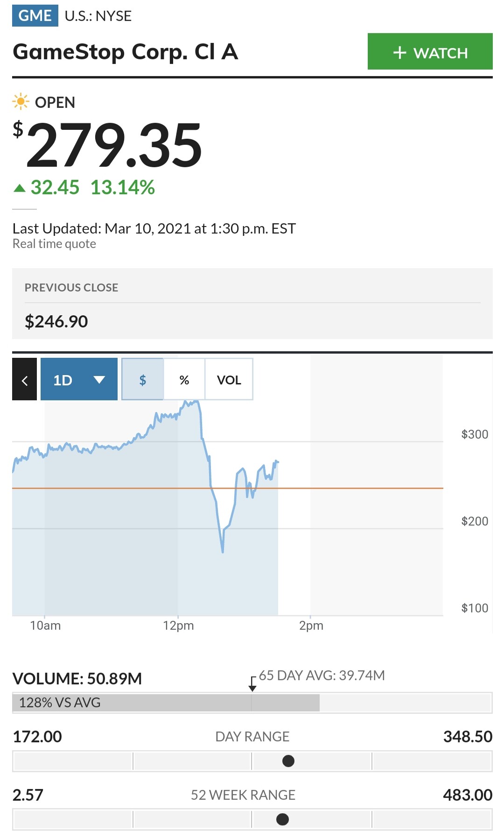Click the plus WATCH button
Screen dimensions: 504x831
pos(430,51)
